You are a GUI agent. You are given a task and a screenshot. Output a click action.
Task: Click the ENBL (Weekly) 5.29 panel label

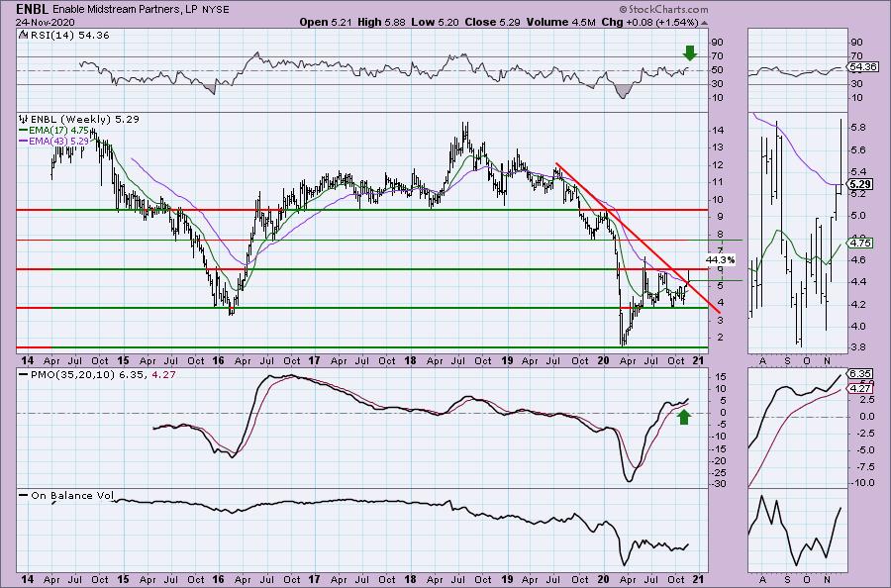pyautogui.click(x=85, y=120)
